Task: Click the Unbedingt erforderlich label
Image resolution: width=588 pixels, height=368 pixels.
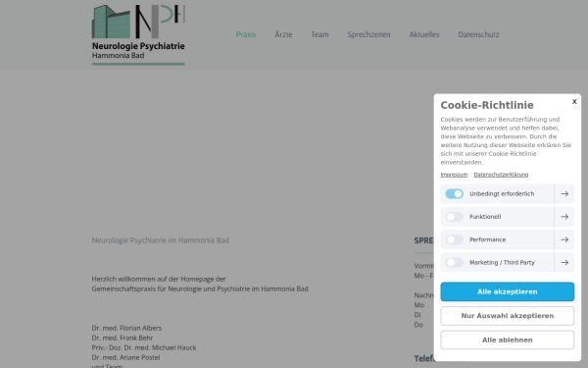Action: pyautogui.click(x=502, y=193)
